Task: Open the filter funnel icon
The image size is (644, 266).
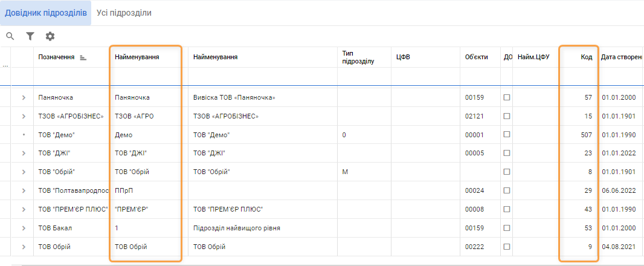Action: pos(30,36)
